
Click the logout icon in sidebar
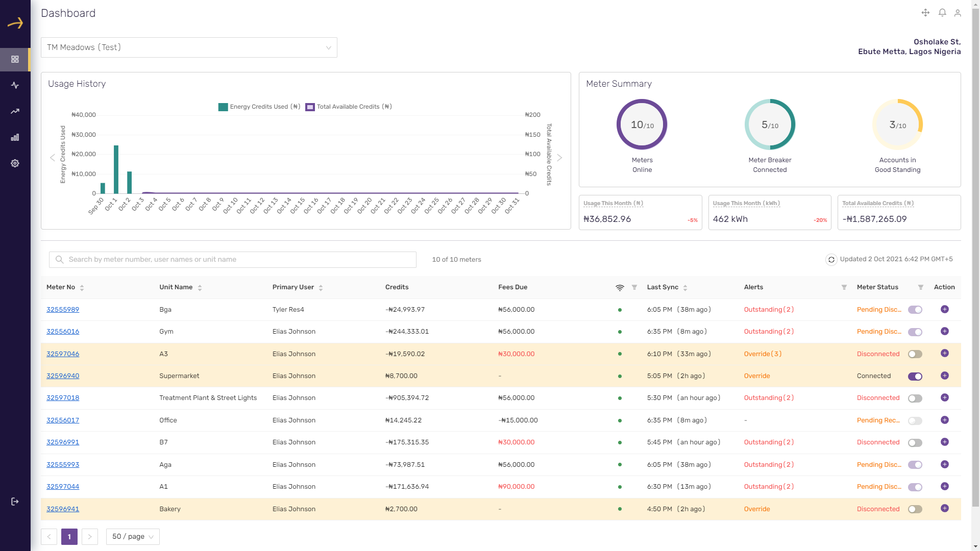15,502
